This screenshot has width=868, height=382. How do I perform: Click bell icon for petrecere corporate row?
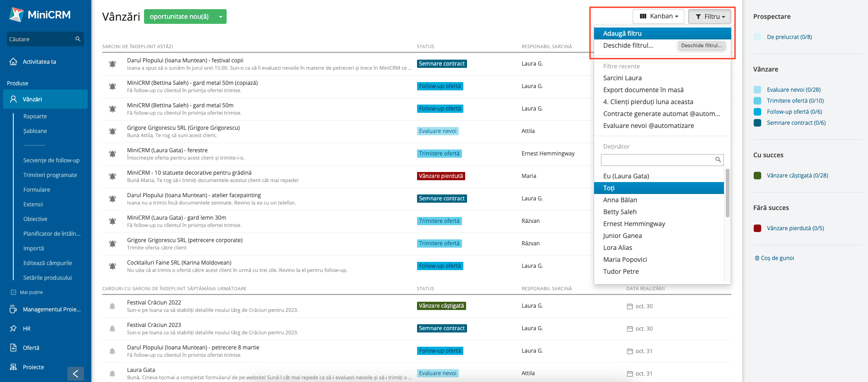[112, 244]
